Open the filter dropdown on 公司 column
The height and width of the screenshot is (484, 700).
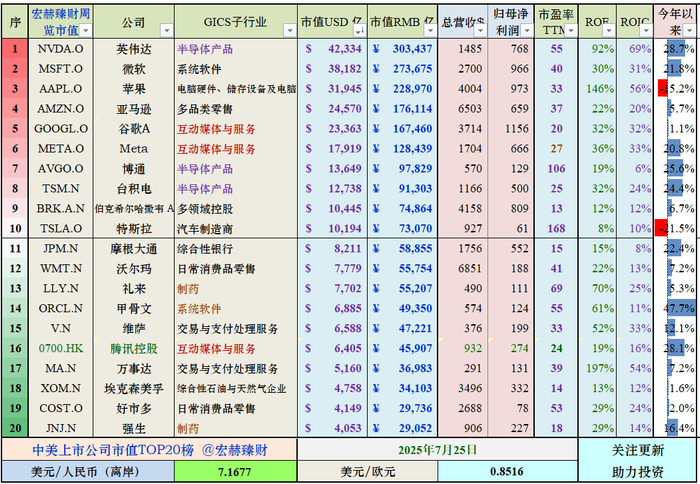click(167, 30)
